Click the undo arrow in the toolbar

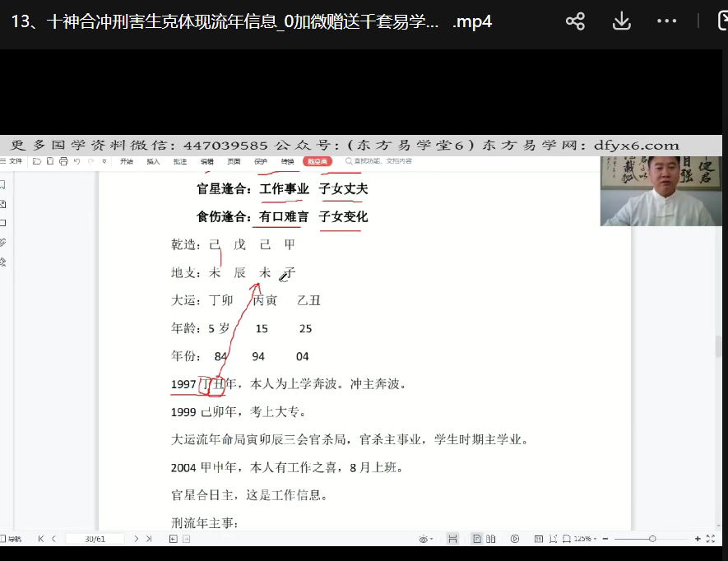click(x=77, y=162)
